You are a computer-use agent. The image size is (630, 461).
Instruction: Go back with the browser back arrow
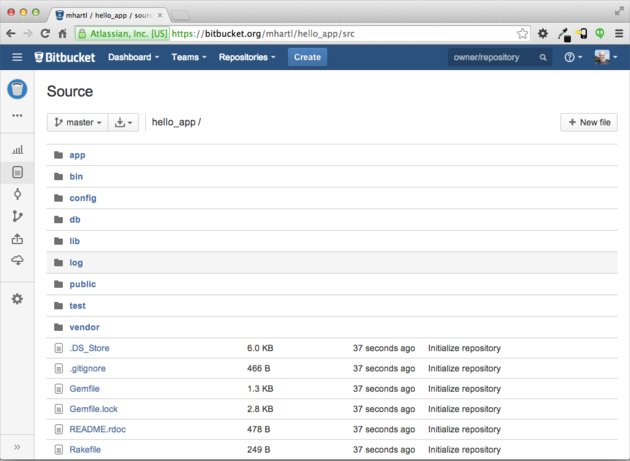point(11,34)
